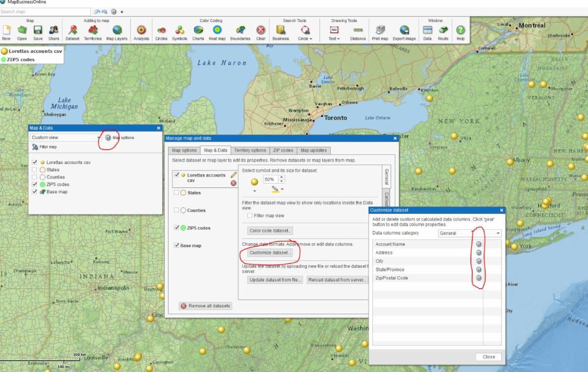This screenshot has height=372, width=588.
Task: Enable States layer in Map & Data panel
Action: 34,169
